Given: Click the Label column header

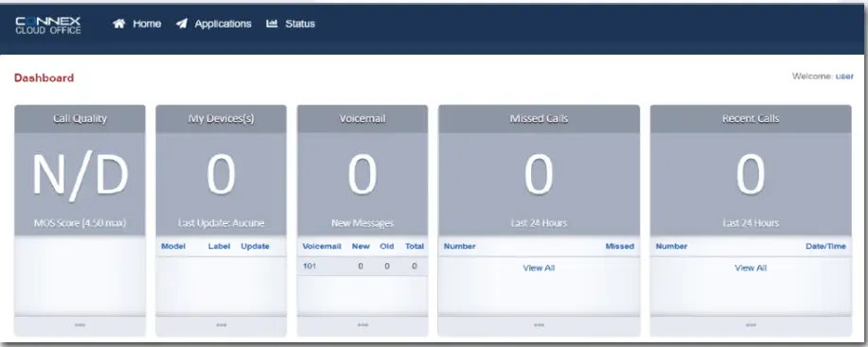Looking at the screenshot, I should (220, 247).
